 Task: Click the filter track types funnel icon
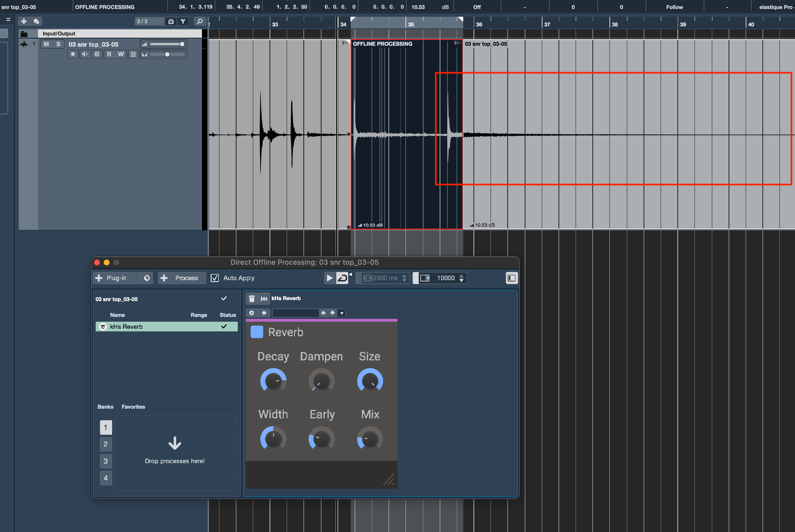pyautogui.click(x=183, y=21)
